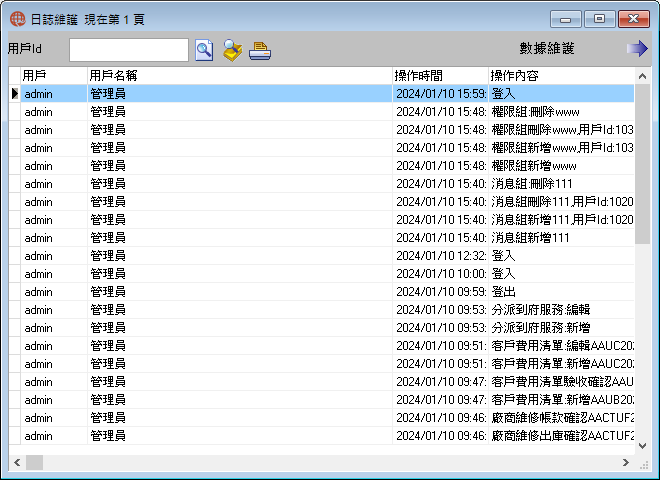Click admin in the 消息組:刪除111 row

(x=54, y=184)
